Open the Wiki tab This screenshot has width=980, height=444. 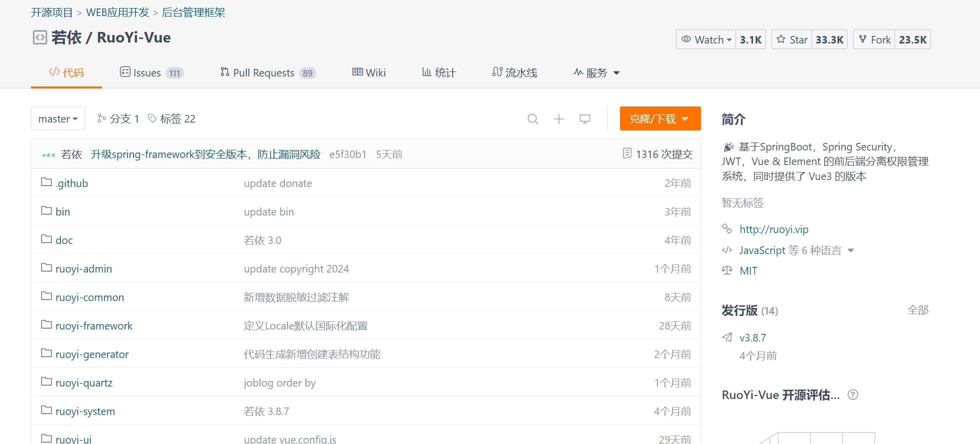pos(369,73)
